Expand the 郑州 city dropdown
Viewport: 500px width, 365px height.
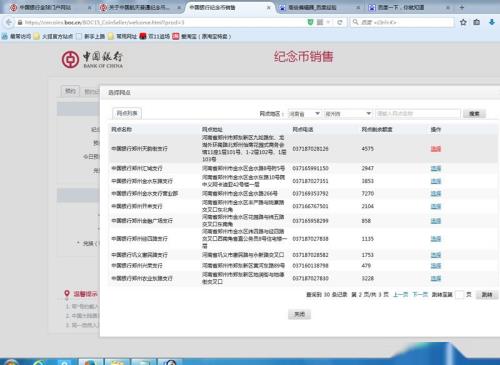[348, 114]
